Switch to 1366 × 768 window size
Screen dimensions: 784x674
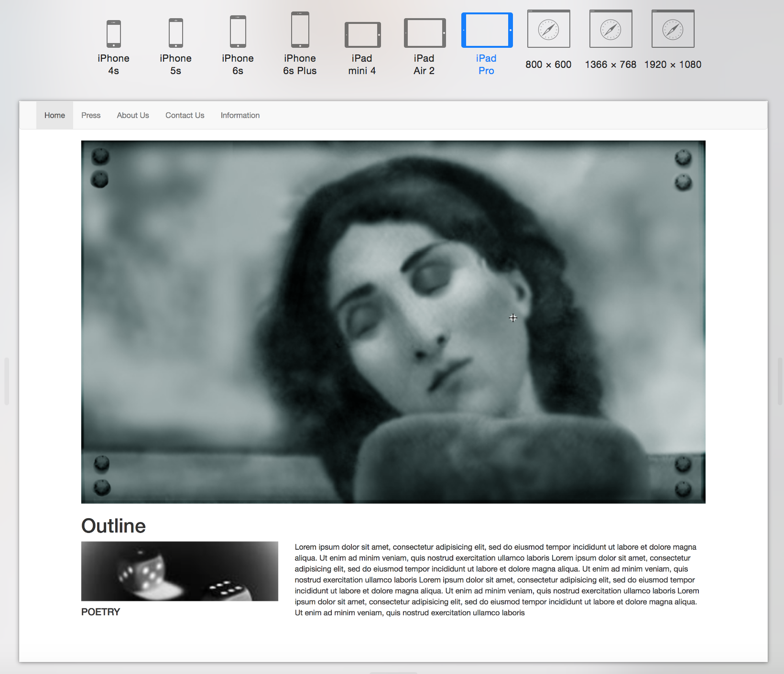pyautogui.click(x=610, y=29)
